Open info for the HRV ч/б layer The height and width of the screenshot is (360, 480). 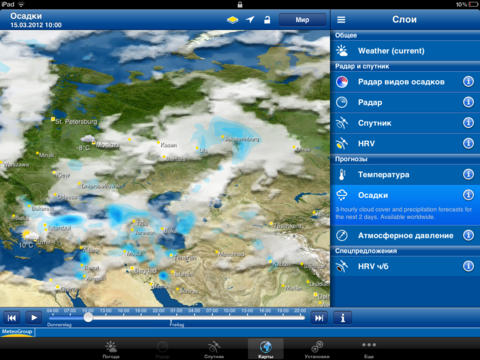pos(468,266)
